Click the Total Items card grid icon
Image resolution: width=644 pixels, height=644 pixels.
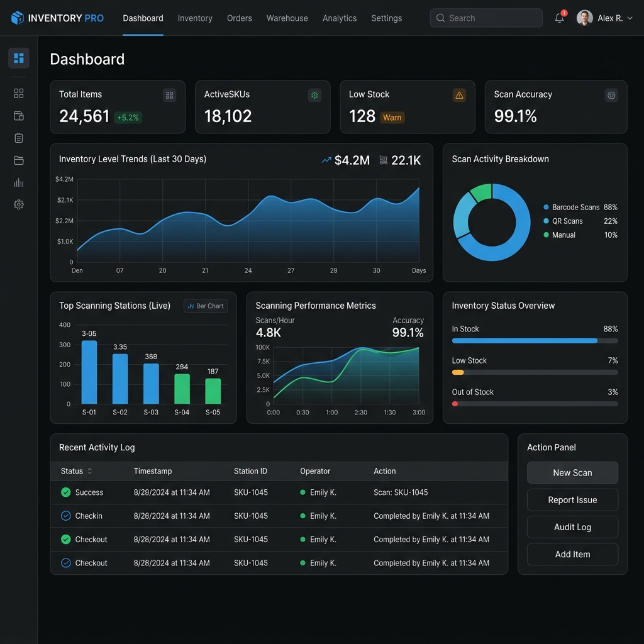click(169, 96)
